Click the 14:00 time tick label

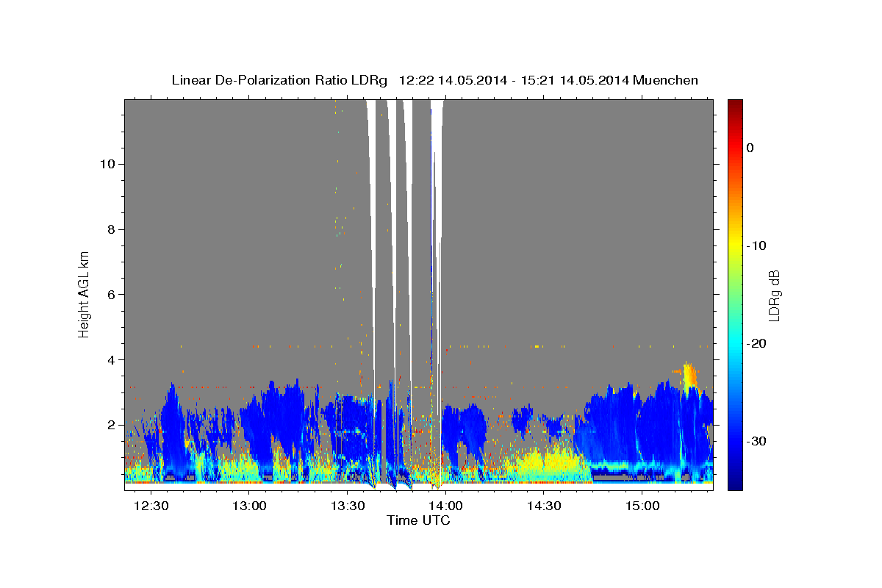[445, 506]
